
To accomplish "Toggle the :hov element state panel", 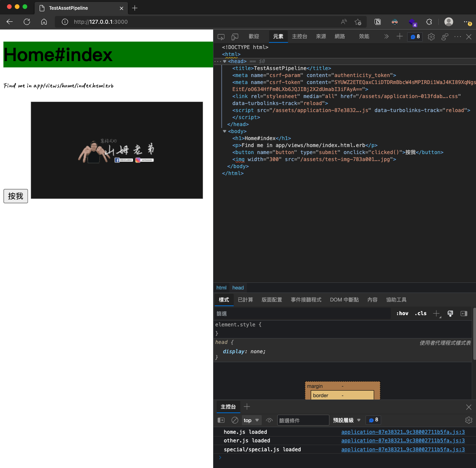I will pyautogui.click(x=402, y=314).
